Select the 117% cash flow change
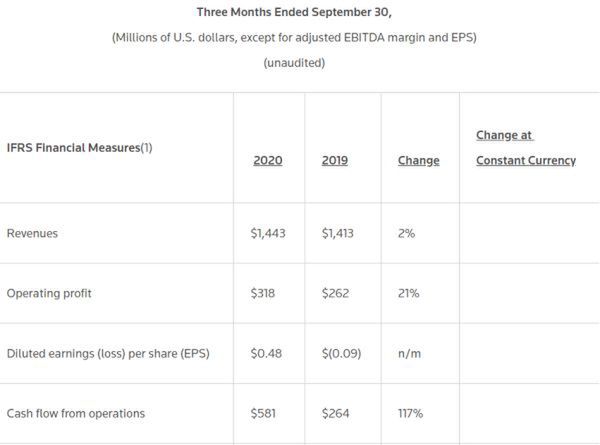Viewport: 600px width, 445px height. click(x=412, y=414)
